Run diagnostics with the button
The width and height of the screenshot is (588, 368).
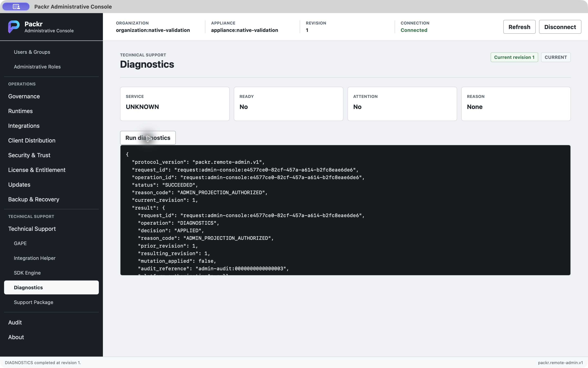coord(148,138)
